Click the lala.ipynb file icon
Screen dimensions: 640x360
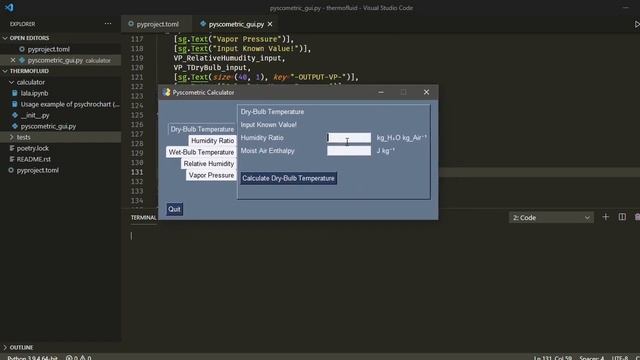15,93
